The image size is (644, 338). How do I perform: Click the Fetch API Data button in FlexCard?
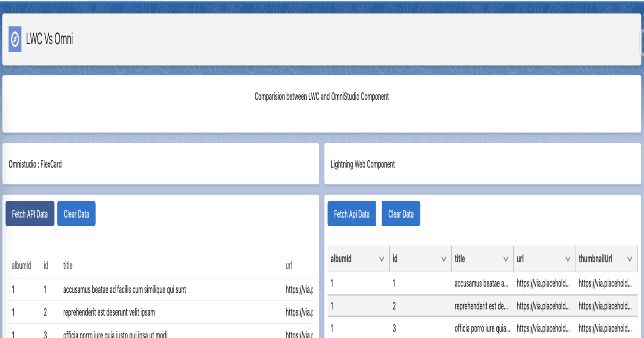coord(30,214)
